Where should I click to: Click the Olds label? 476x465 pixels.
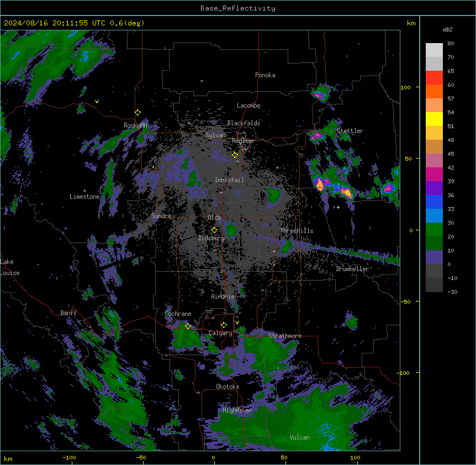(214, 218)
